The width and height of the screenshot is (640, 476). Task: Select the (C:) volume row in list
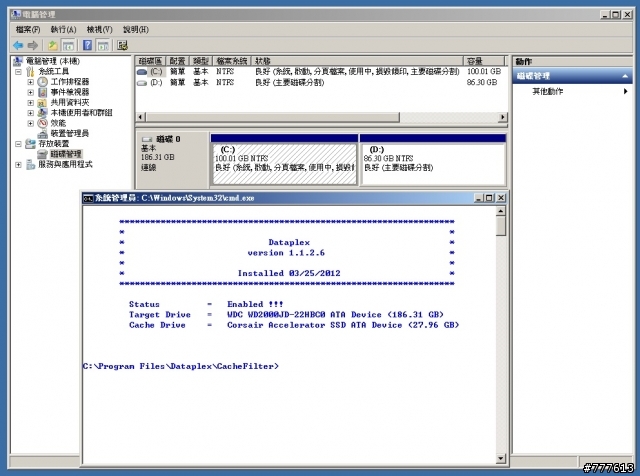156,72
